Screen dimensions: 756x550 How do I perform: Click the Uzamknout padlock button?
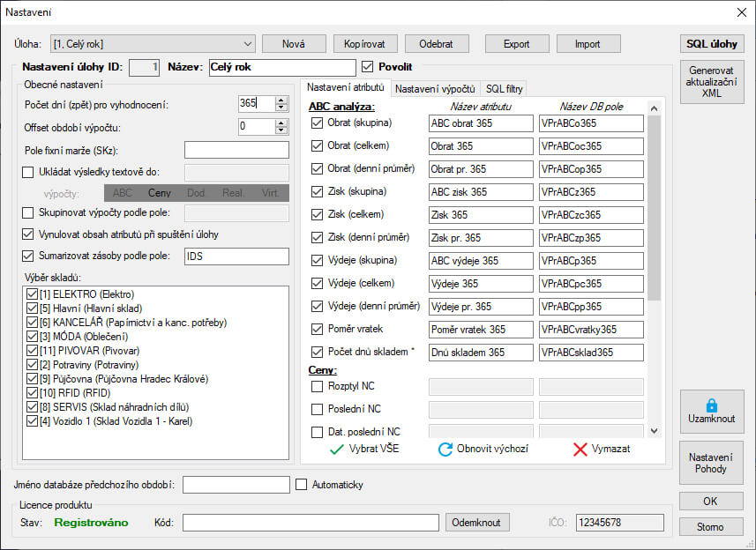tap(711, 412)
